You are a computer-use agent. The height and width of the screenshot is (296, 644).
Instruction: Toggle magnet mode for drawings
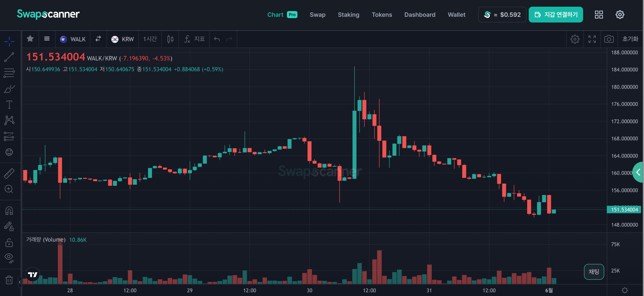pos(9,211)
